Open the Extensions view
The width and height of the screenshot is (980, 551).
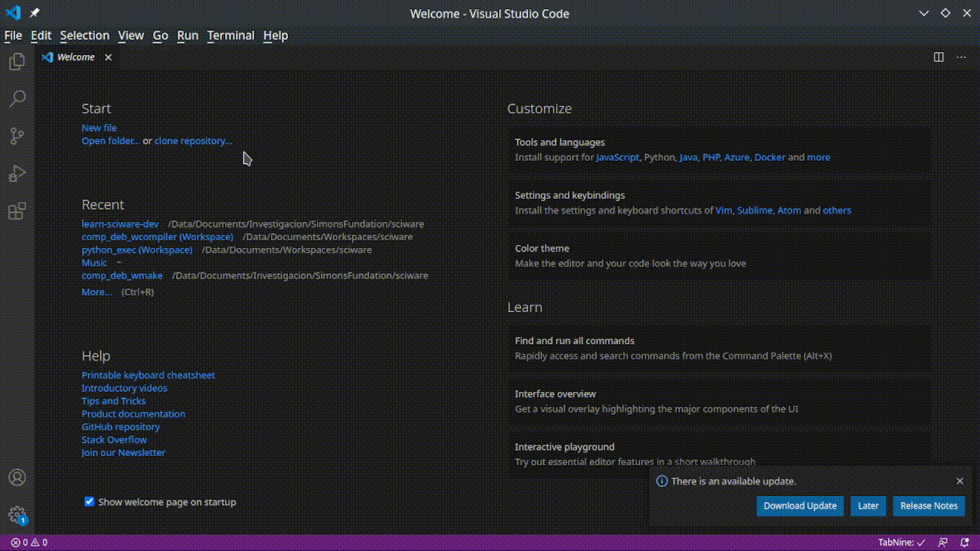pos(17,211)
